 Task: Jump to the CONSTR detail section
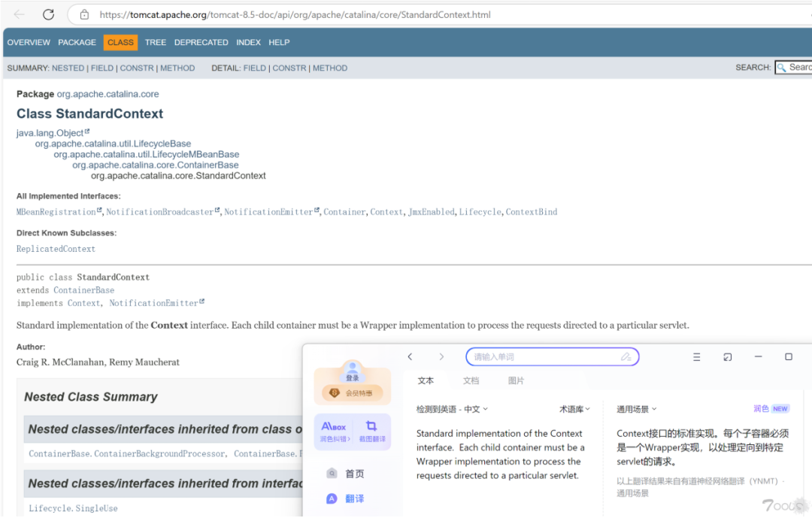click(x=289, y=68)
